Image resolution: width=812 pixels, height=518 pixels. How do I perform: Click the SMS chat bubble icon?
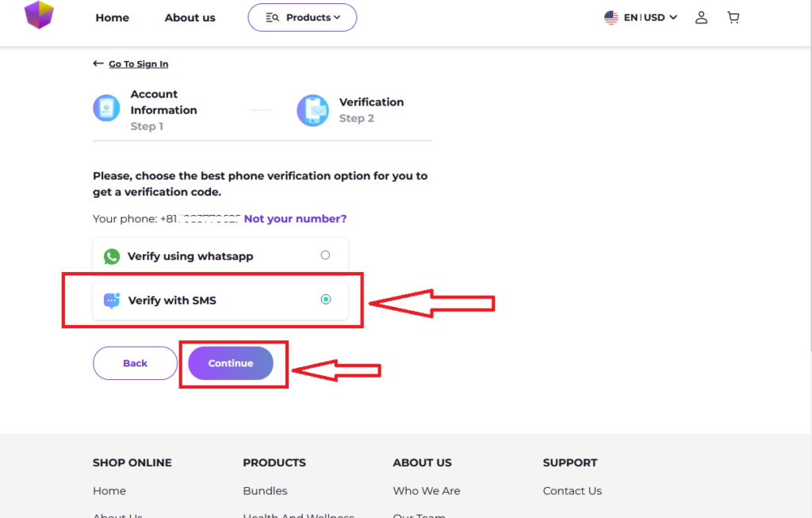(112, 301)
